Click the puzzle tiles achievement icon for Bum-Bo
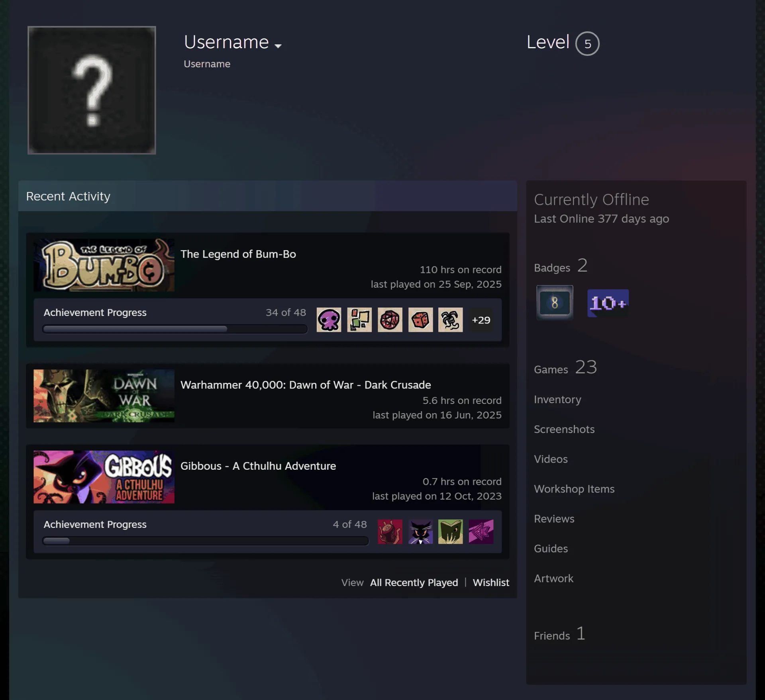Screen dimensions: 765x700 [x=359, y=320]
